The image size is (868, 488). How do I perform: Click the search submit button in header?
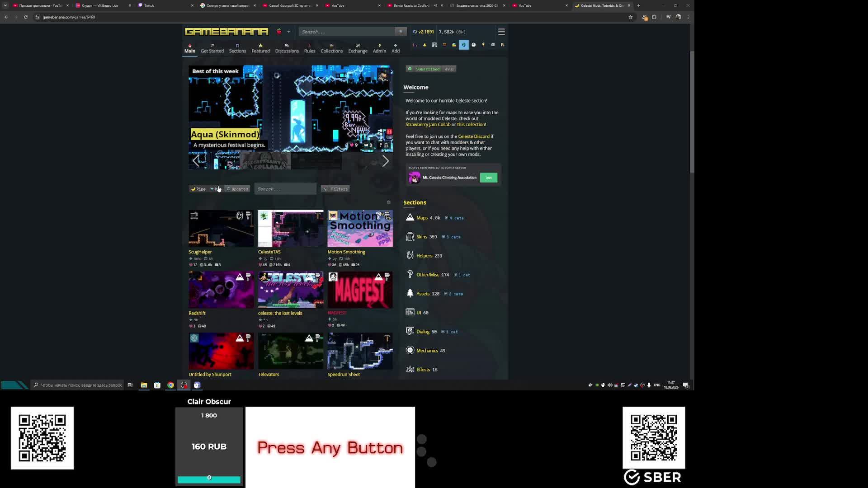401,32
